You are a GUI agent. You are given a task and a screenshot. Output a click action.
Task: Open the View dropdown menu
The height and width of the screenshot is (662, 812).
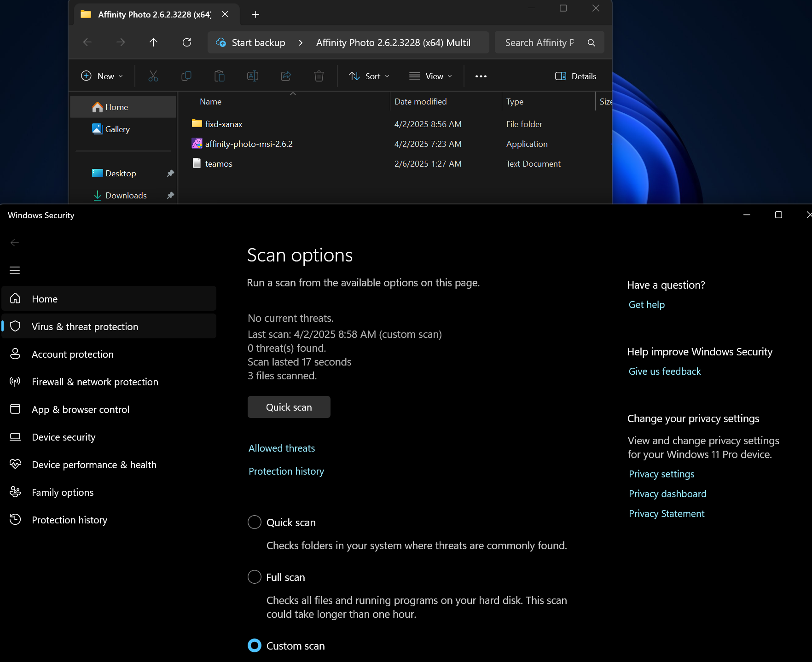431,76
